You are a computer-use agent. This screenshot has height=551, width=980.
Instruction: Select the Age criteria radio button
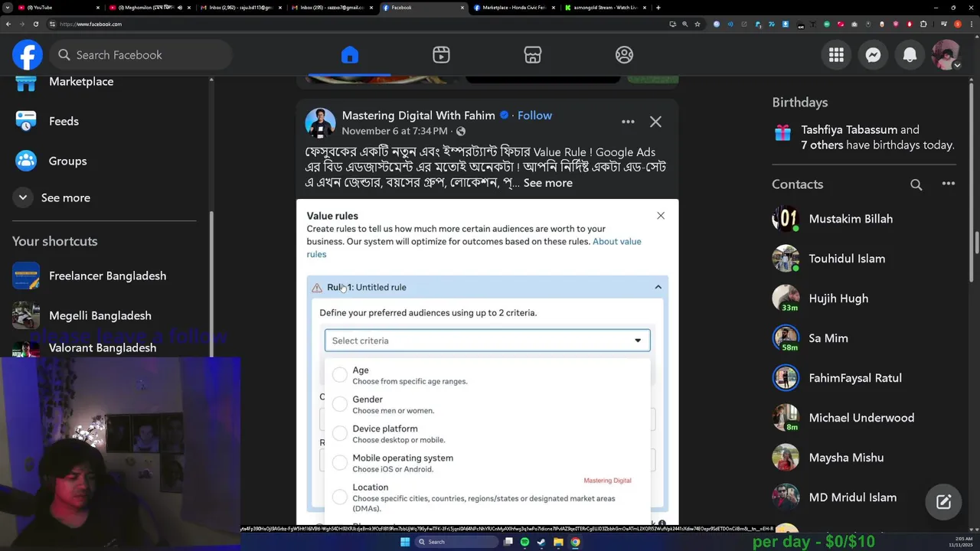click(x=339, y=375)
